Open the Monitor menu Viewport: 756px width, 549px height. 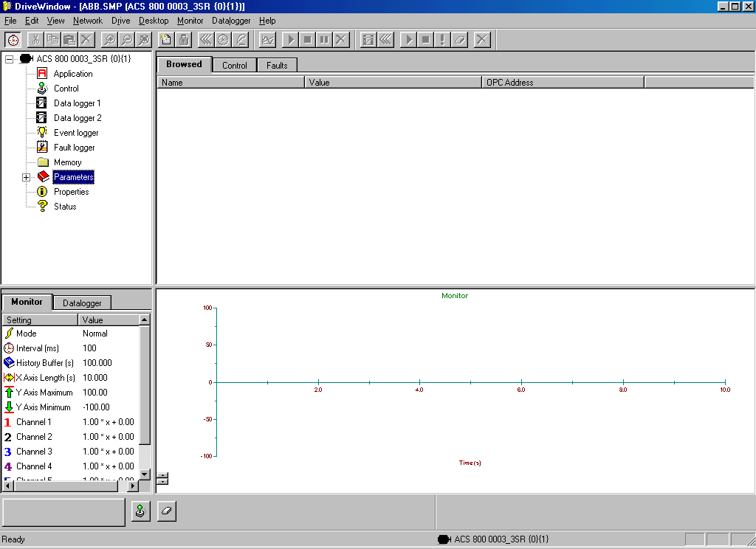[190, 21]
